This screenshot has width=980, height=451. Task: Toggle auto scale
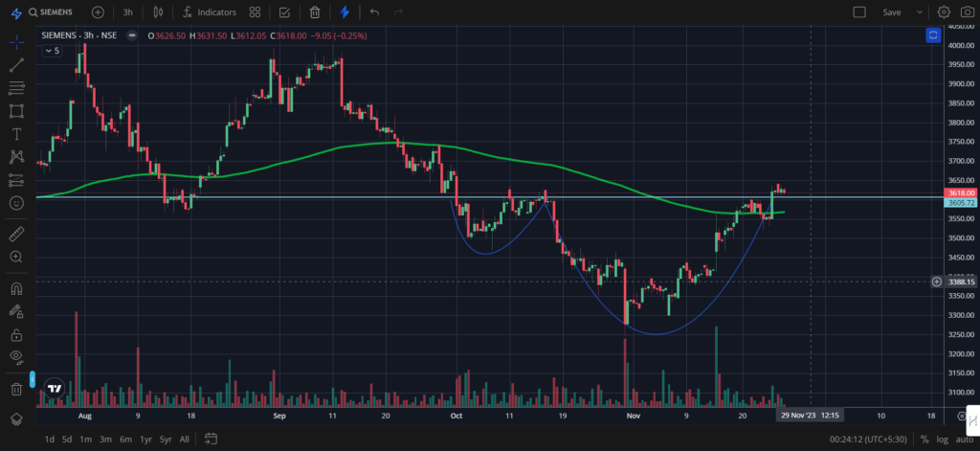(965, 440)
